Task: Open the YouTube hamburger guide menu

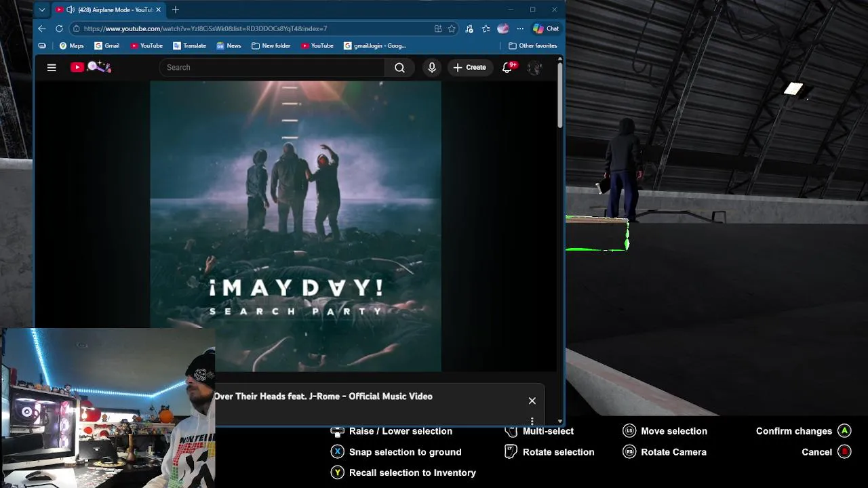Action: click(x=52, y=67)
